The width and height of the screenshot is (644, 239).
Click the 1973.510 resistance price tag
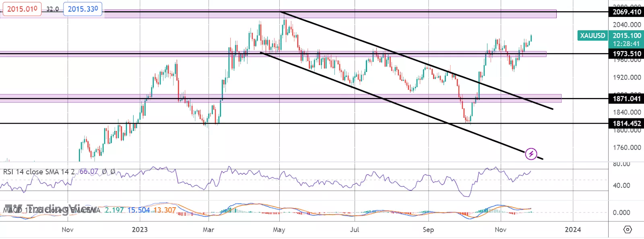click(x=626, y=54)
